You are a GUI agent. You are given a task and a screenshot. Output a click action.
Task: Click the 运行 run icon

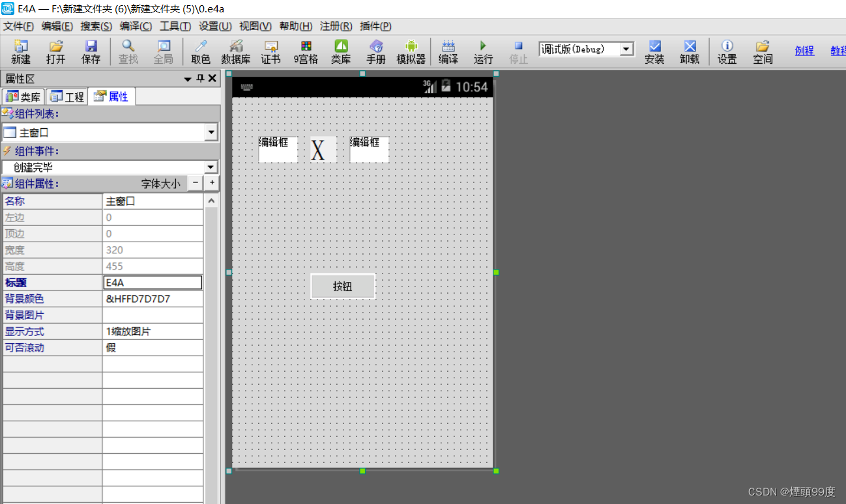point(483,52)
